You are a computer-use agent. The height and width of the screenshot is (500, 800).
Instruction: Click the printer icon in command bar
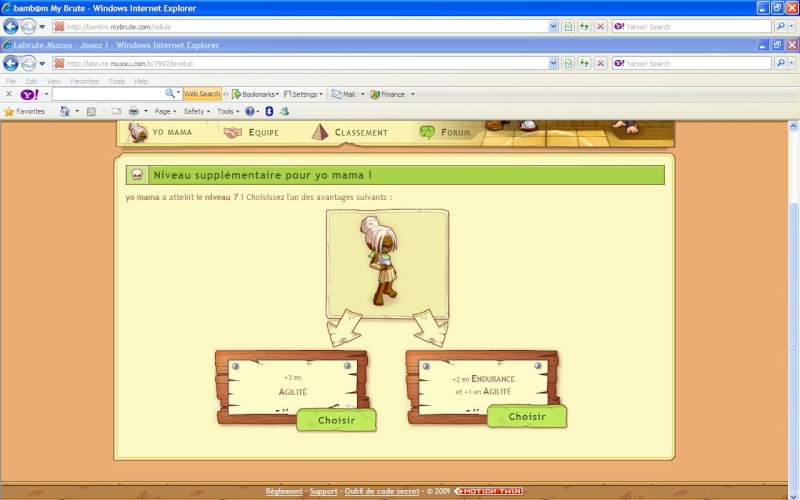pos(134,111)
